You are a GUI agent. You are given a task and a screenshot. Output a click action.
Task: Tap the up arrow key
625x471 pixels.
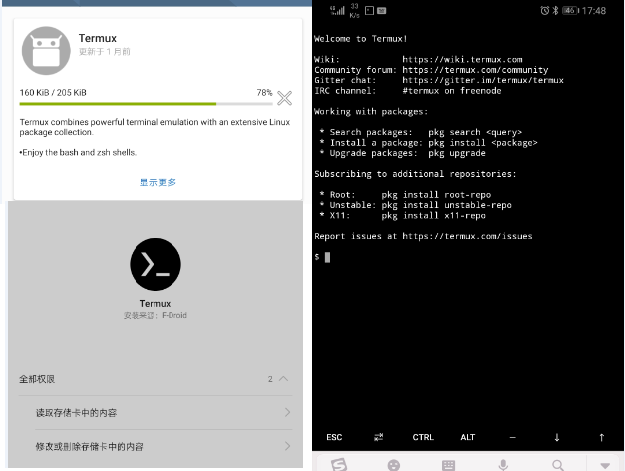[601, 437]
